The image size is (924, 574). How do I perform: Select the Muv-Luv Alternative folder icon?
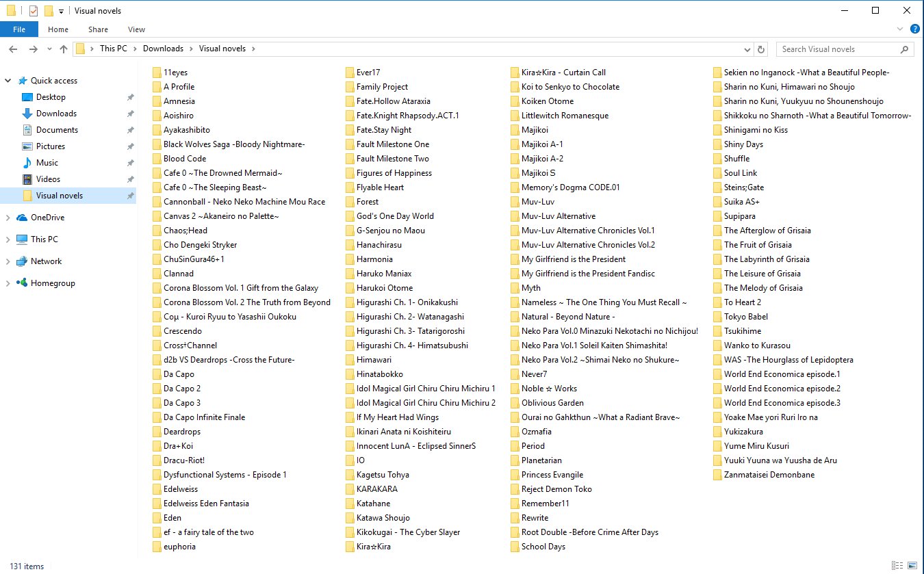tap(515, 216)
